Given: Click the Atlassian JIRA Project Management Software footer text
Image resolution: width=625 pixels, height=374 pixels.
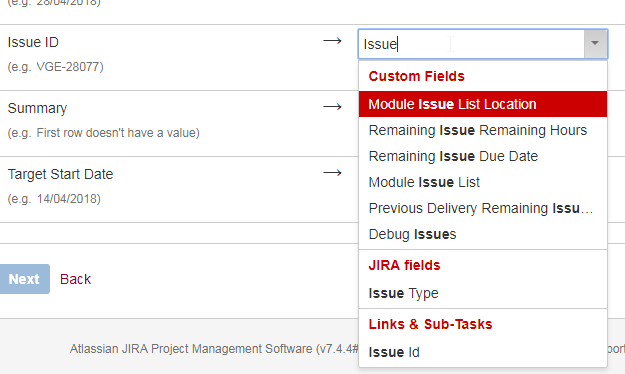Looking at the screenshot, I should pos(214,349).
